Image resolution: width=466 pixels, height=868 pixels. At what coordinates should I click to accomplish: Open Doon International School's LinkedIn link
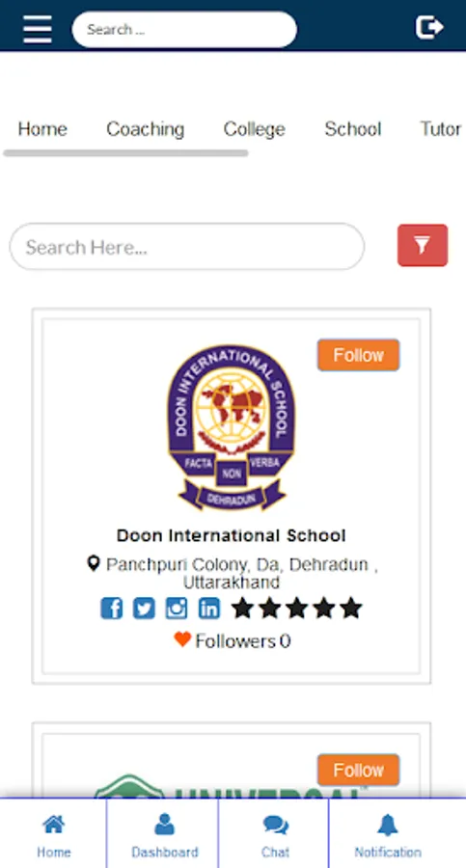pyautogui.click(x=209, y=609)
